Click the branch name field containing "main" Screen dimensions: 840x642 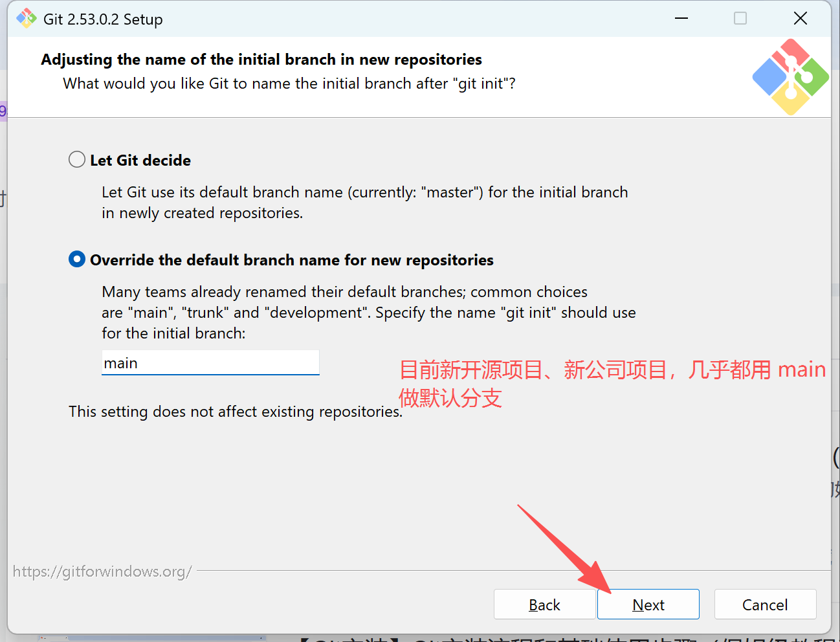pos(210,363)
